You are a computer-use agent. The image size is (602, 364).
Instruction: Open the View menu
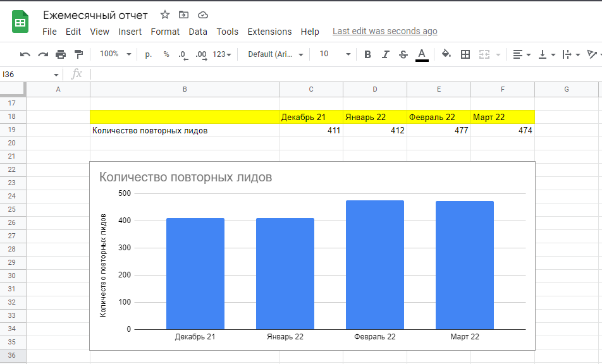click(99, 32)
